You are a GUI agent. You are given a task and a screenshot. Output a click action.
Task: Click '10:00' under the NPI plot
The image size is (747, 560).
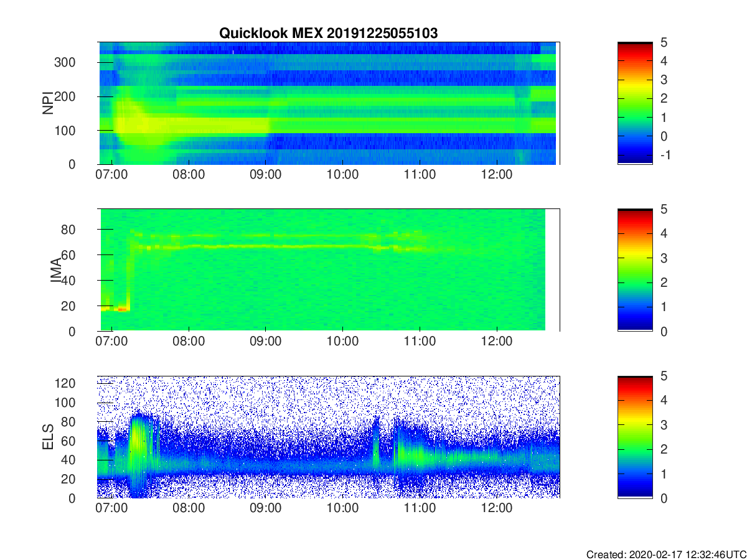[342, 175]
